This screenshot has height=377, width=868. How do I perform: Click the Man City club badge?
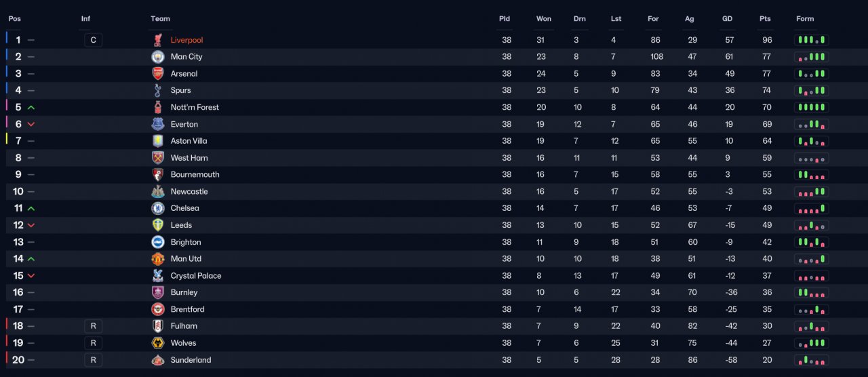pyautogui.click(x=158, y=57)
